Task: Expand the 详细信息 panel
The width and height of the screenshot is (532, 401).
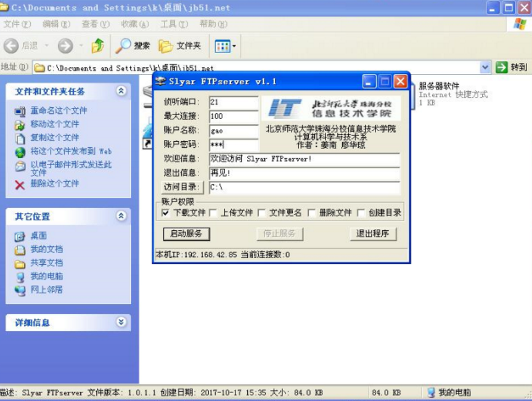Action: [x=121, y=322]
